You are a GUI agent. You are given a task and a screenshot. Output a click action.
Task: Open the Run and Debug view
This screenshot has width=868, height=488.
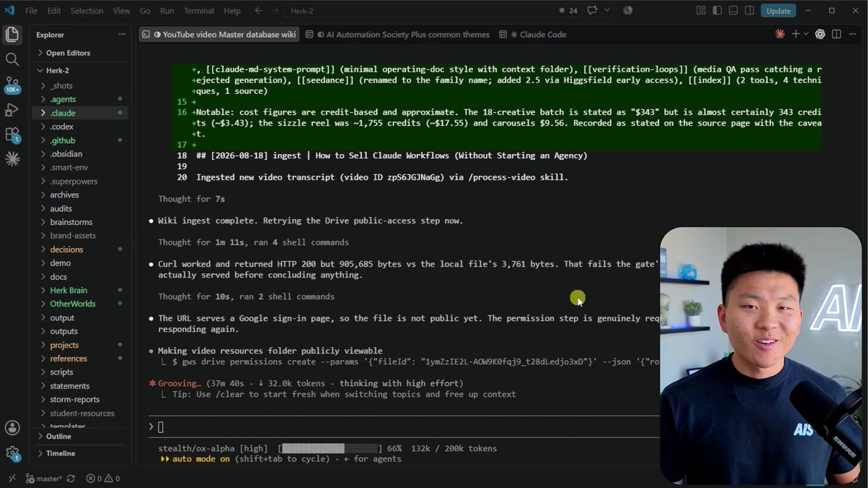coord(12,110)
